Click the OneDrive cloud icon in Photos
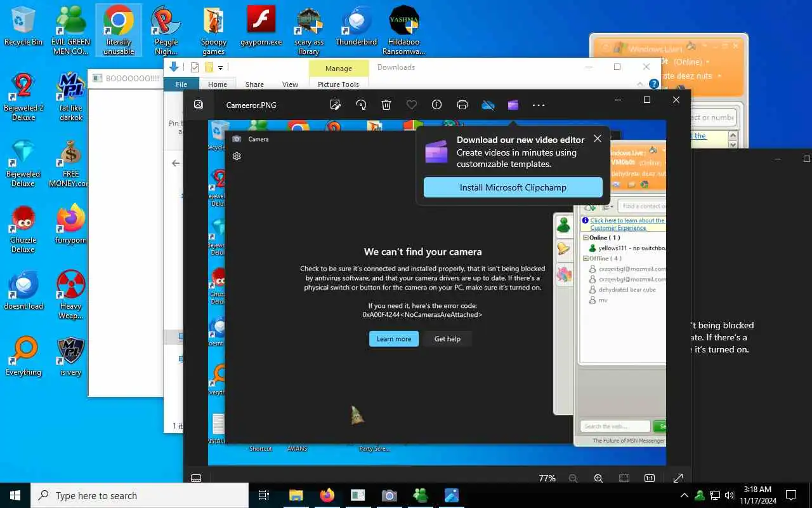This screenshot has width=812, height=508. [x=488, y=105]
